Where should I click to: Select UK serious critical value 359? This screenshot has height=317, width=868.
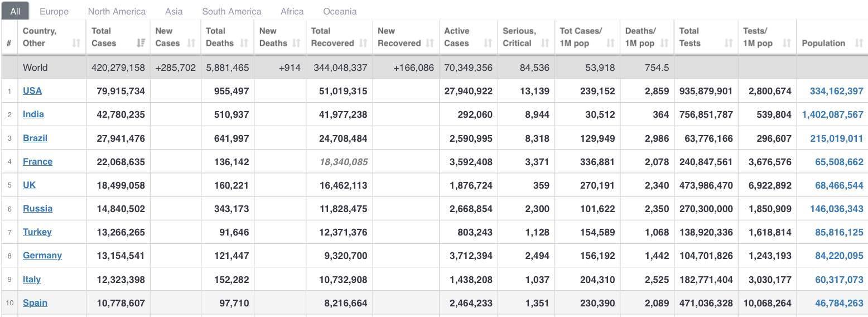point(541,185)
